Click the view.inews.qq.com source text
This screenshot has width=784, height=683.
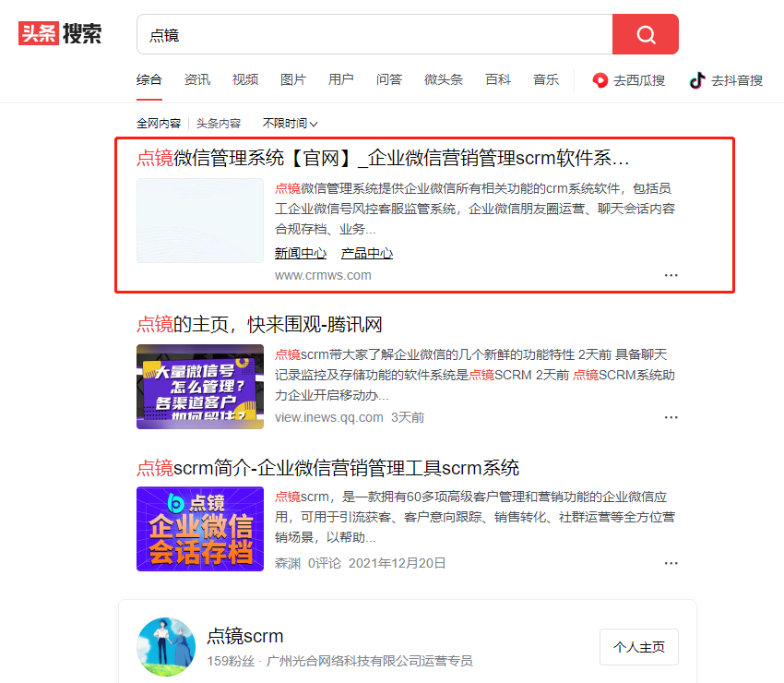[x=329, y=417]
